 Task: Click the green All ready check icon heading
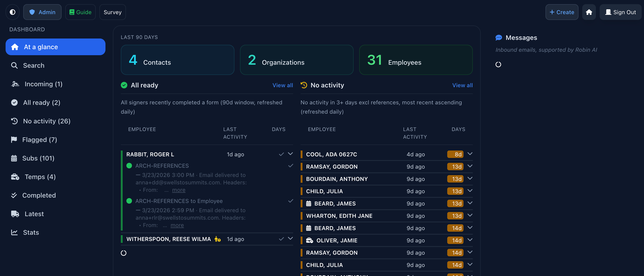124,85
